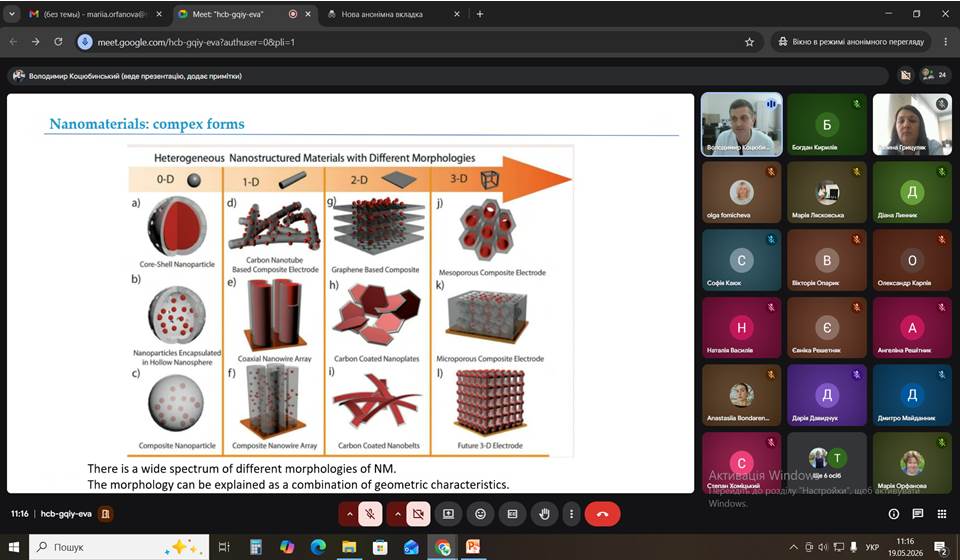The height and width of the screenshot is (560, 960).
Task: Click the turn-off-presentation-view icon at top right
Action: (x=906, y=75)
